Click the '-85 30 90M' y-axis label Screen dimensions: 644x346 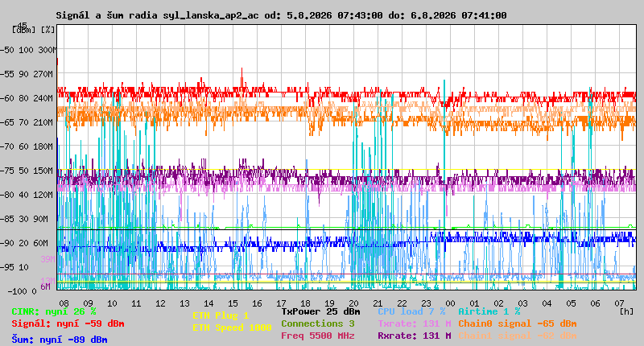click(24, 219)
